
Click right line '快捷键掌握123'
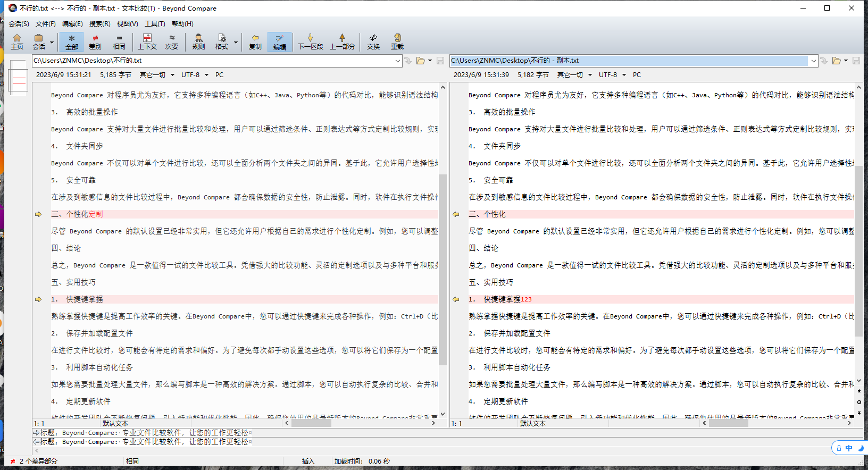click(500, 299)
